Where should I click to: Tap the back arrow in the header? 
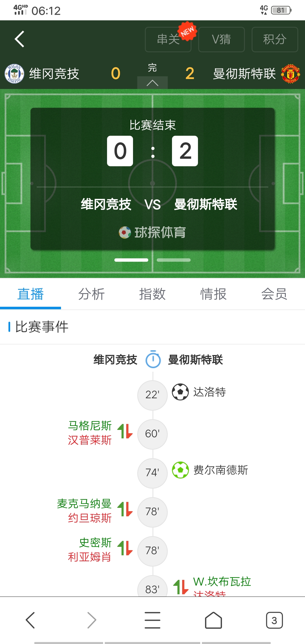19,39
